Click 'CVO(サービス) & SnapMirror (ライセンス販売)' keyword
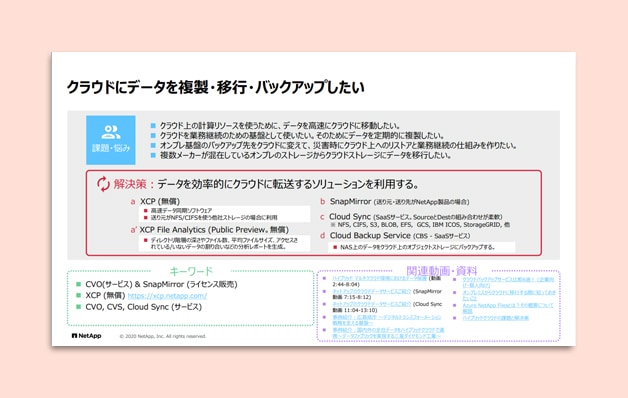 (161, 284)
